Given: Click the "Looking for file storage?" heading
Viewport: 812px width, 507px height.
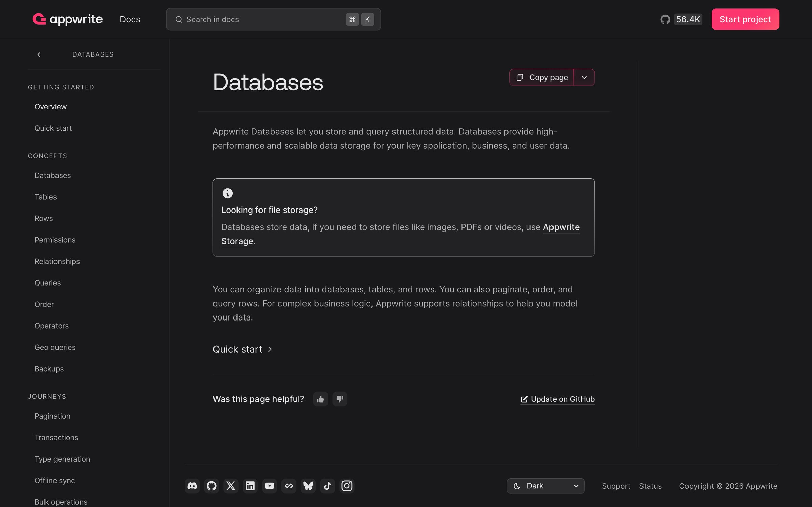Looking at the screenshot, I should [269, 210].
